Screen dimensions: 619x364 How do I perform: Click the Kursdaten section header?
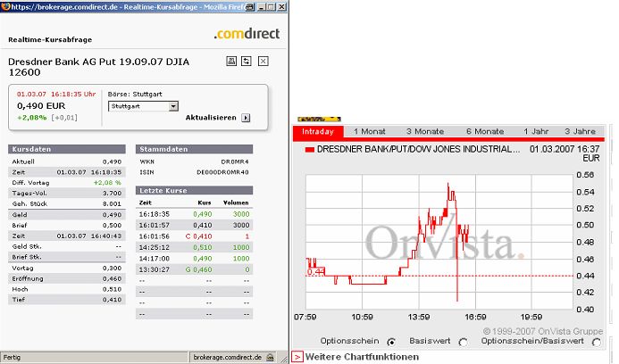point(67,149)
